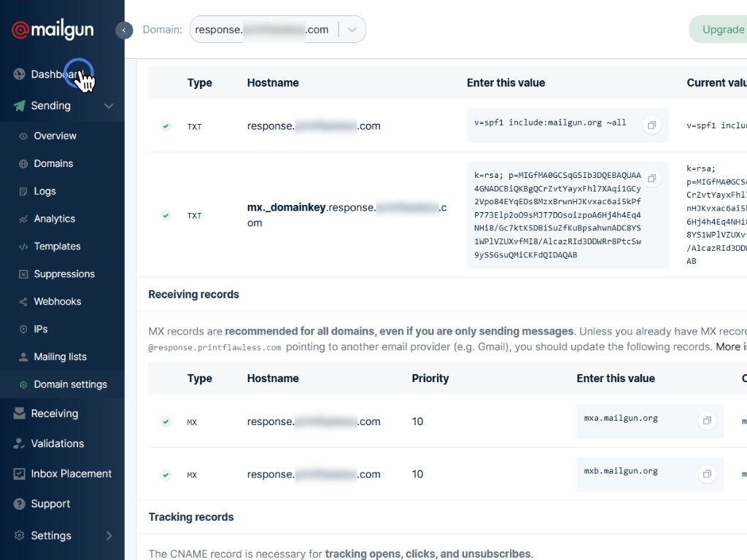
Task: Open the Webhooks page
Action: pos(57,301)
